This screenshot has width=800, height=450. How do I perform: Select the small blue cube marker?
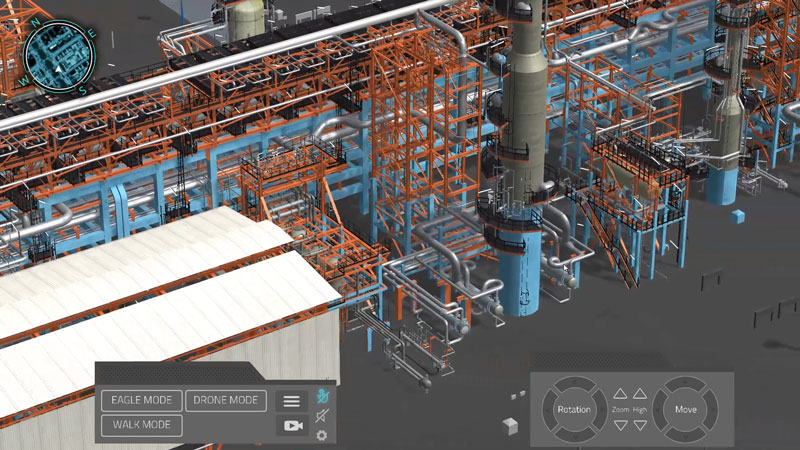[x=738, y=216]
